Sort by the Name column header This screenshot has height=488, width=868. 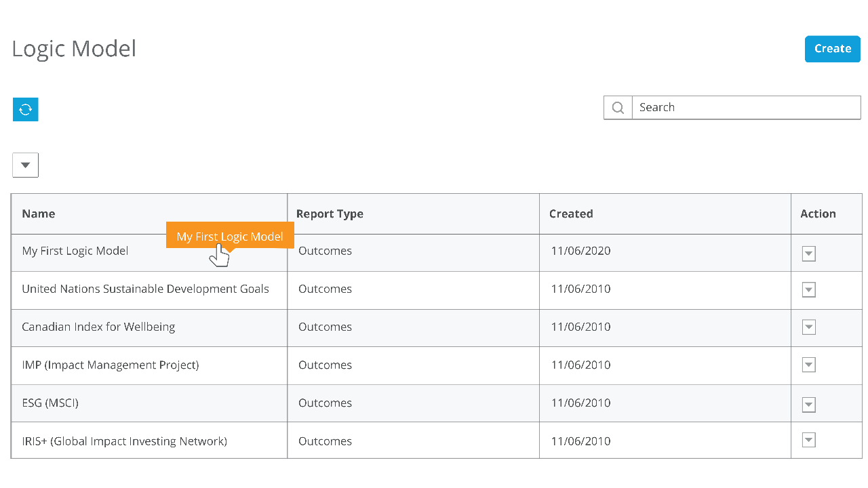pyautogui.click(x=39, y=213)
